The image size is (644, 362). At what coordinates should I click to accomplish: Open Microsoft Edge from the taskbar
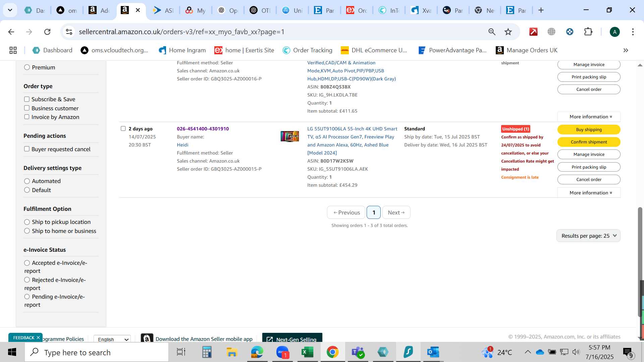[257, 352]
